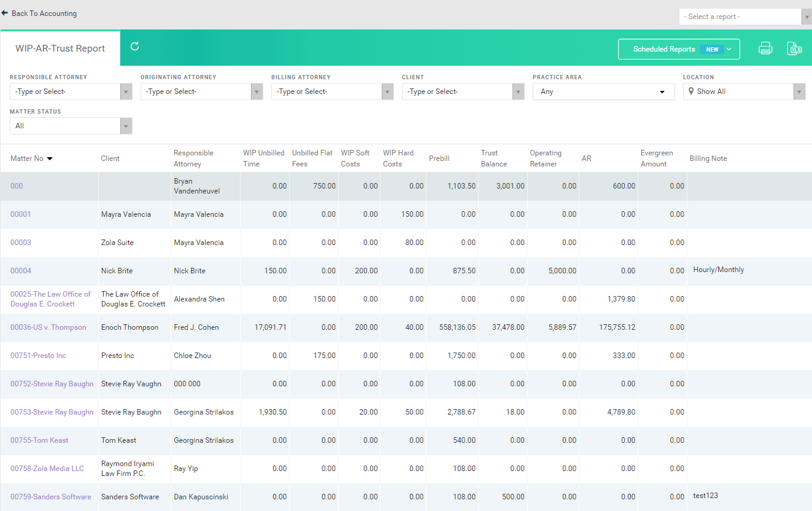Click the Client column header
The image size is (812, 511).
110,158
